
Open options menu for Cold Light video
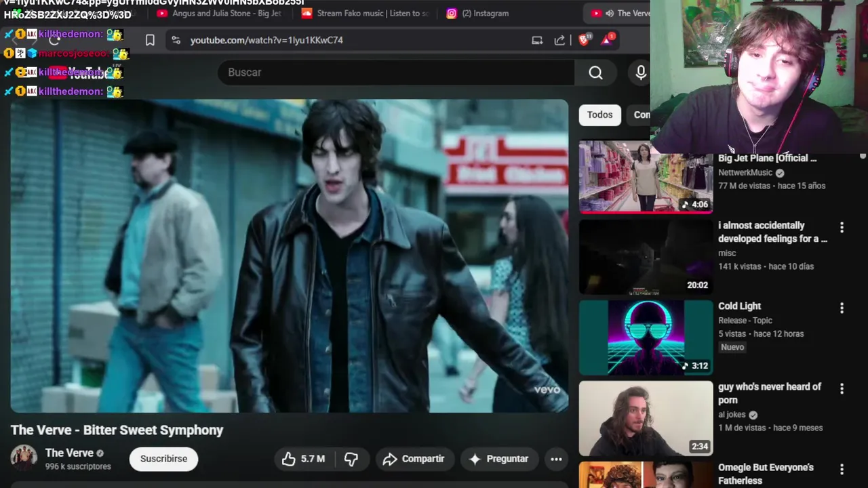tap(842, 308)
